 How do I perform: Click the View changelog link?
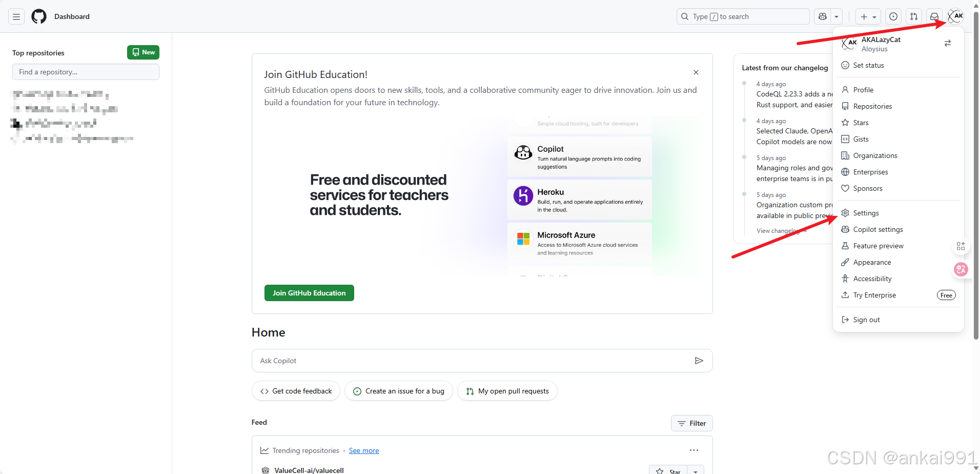pos(782,231)
